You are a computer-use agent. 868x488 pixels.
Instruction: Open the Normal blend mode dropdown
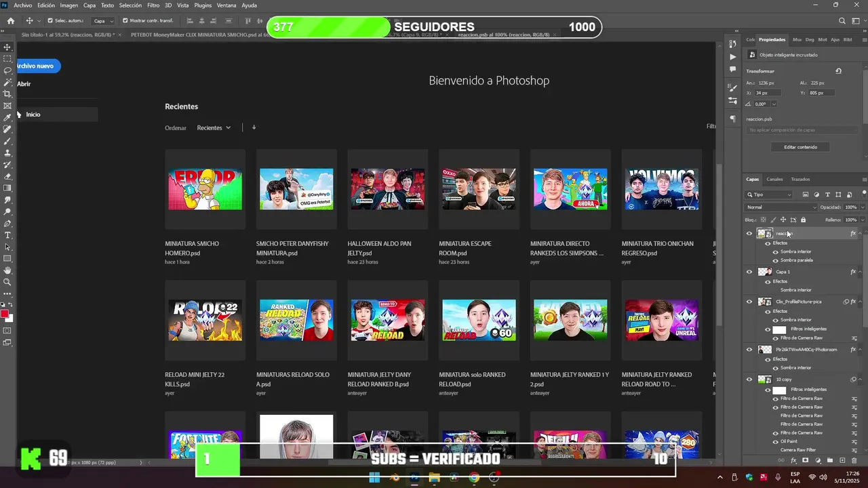(781, 207)
